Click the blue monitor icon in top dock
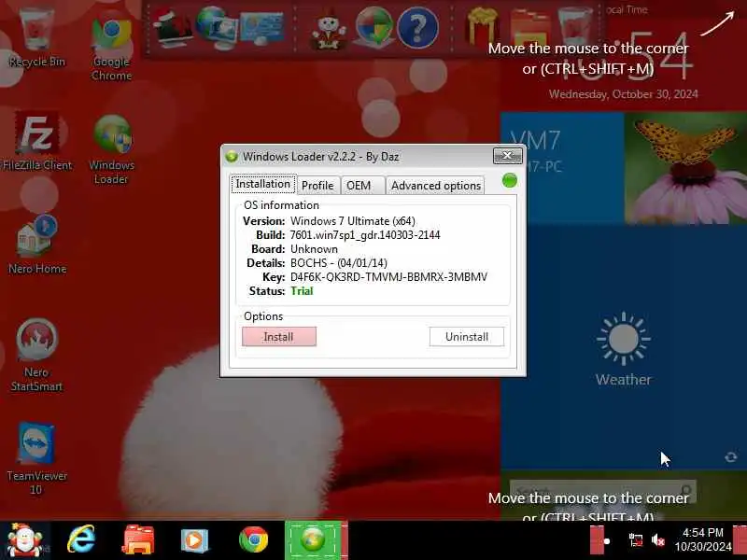747x560 pixels. pos(262,30)
